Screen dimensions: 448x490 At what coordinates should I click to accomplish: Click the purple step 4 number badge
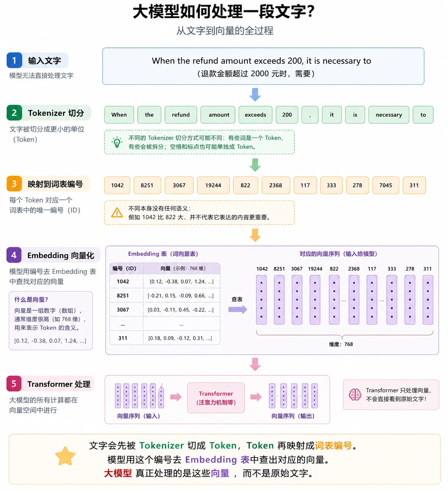click(14, 255)
